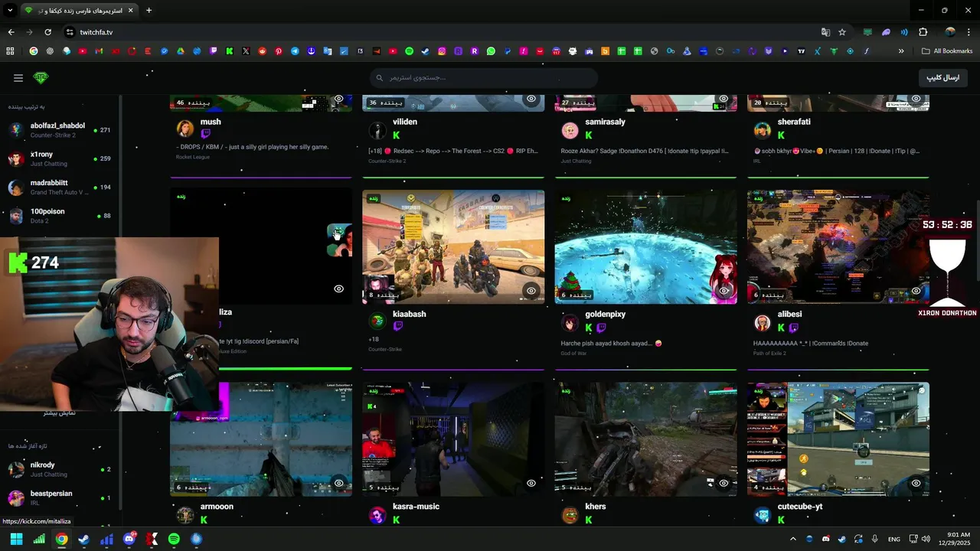Select beastpersian in the sidebar list
This screenshot has width=980, height=551.
pos(60,498)
